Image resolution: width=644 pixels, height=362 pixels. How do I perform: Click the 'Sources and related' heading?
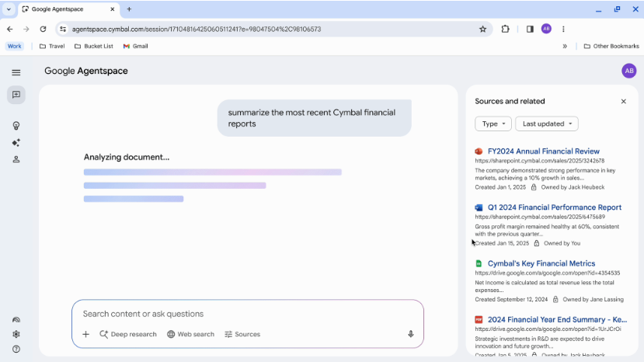click(510, 102)
